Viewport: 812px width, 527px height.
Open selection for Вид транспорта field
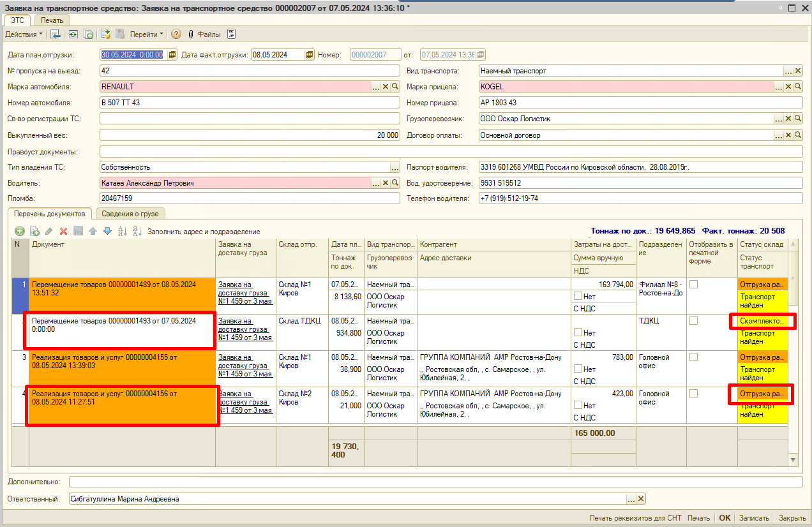point(788,71)
